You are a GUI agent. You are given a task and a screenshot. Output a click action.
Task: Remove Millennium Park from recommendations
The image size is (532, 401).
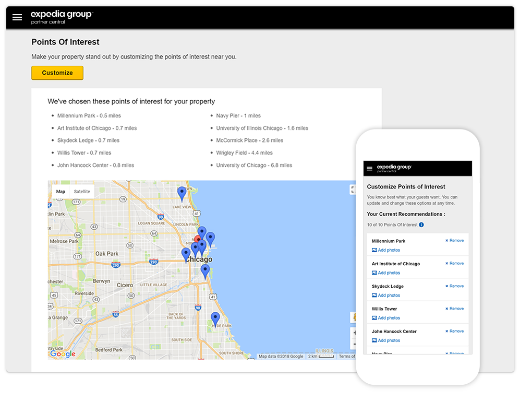click(x=454, y=240)
